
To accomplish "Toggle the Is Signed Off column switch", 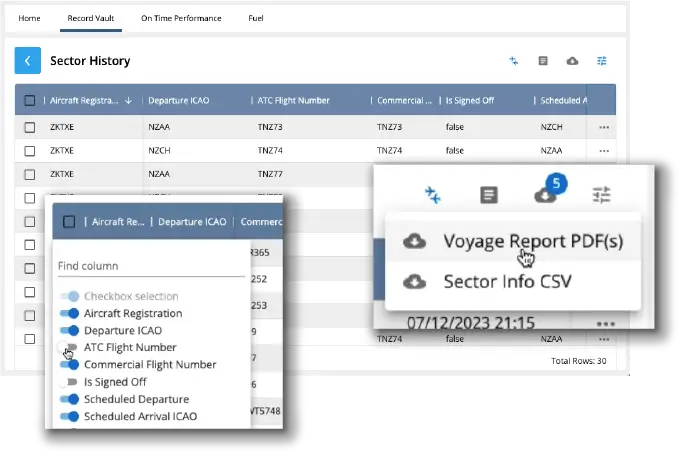I will coord(68,382).
